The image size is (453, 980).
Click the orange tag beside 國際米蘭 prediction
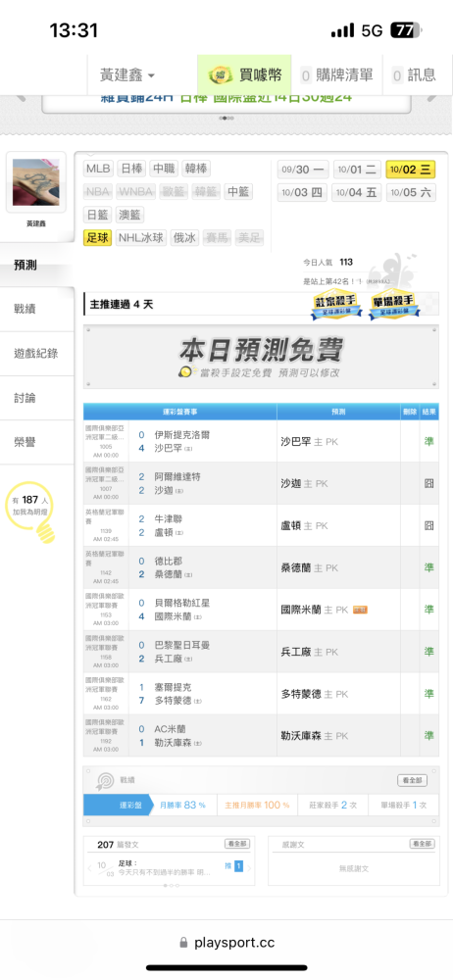tap(360, 610)
